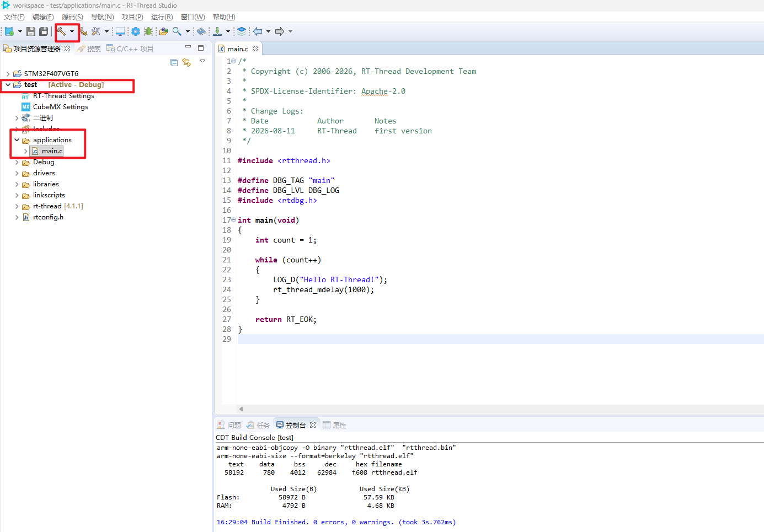The height and width of the screenshot is (532, 764).
Task: Minimize the project explorer panel
Action: coord(188,47)
